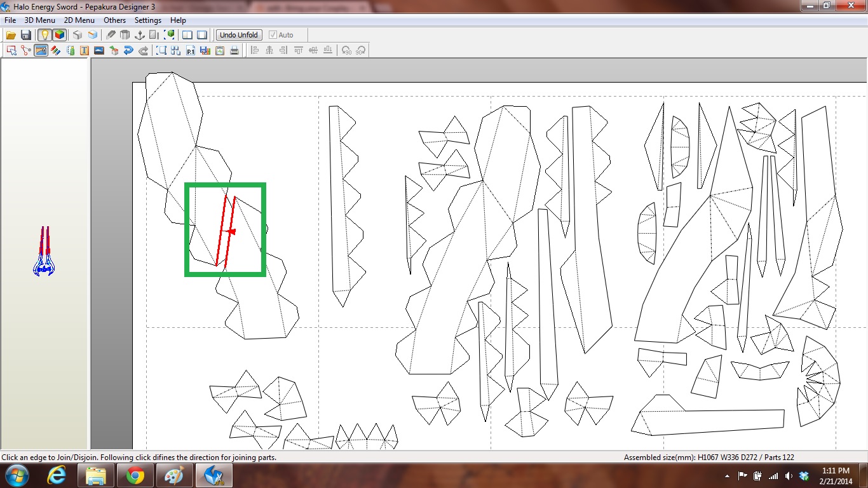Open the print dialog from the toolbar

coord(234,50)
